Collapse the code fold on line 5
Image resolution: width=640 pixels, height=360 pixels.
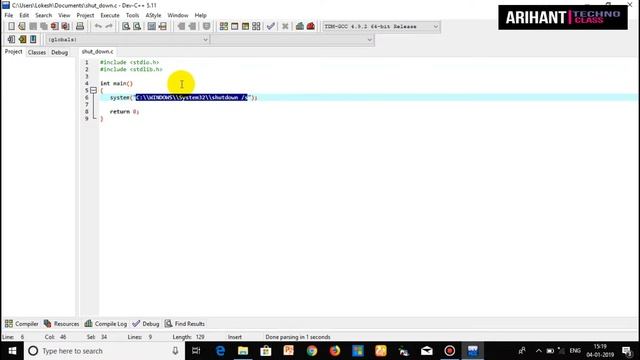[93, 90]
